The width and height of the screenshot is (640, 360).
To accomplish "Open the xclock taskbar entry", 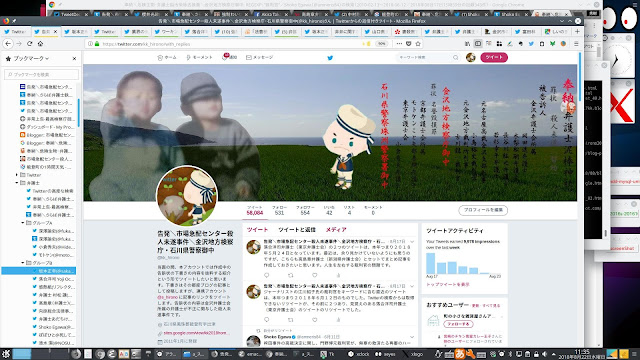I will coord(359,354).
